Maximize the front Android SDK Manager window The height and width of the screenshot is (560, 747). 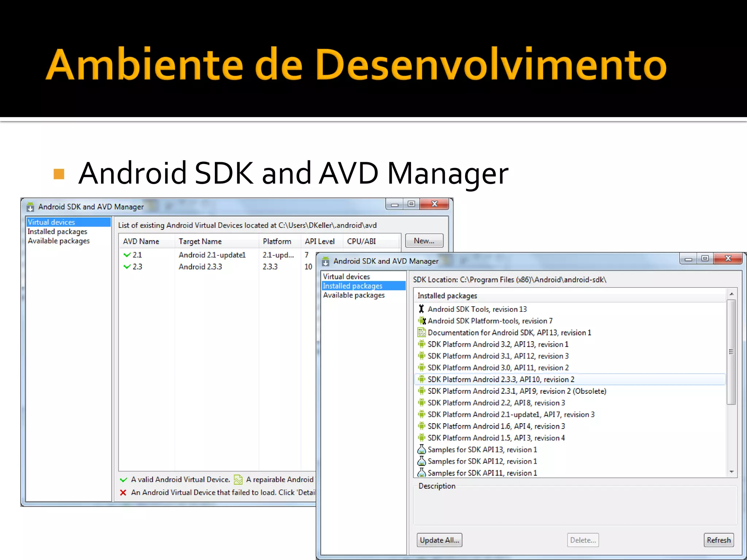tap(705, 258)
